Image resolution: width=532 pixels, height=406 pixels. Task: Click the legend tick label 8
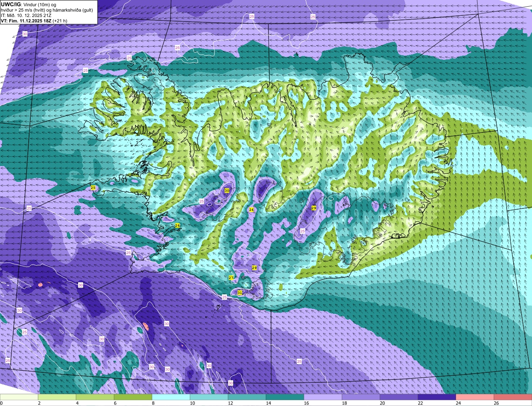click(153, 403)
